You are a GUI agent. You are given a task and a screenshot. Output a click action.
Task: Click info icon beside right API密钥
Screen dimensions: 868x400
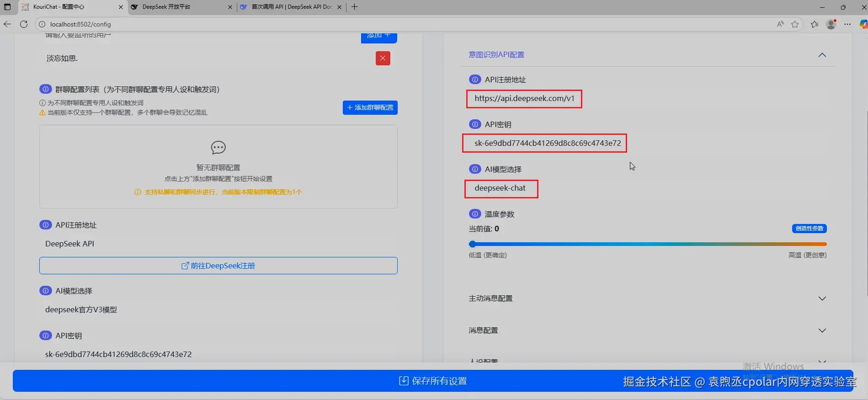(x=475, y=124)
